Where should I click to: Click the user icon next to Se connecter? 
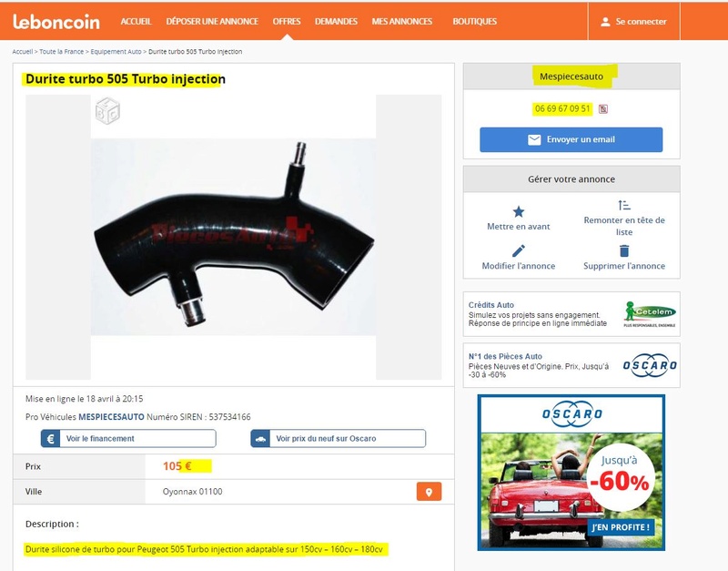pyautogui.click(x=605, y=21)
